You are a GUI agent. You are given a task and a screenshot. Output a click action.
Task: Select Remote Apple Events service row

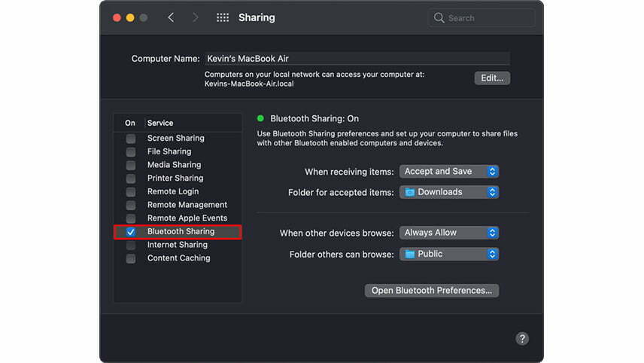click(x=178, y=218)
